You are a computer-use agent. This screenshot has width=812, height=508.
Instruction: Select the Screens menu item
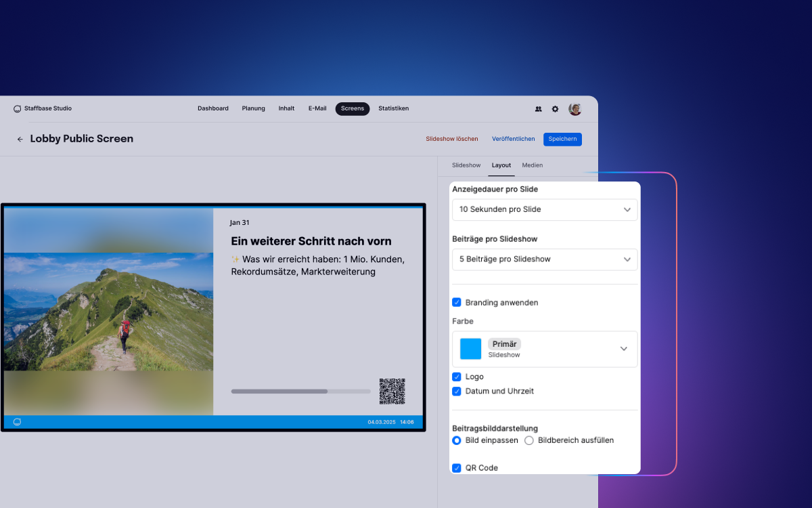(353, 109)
